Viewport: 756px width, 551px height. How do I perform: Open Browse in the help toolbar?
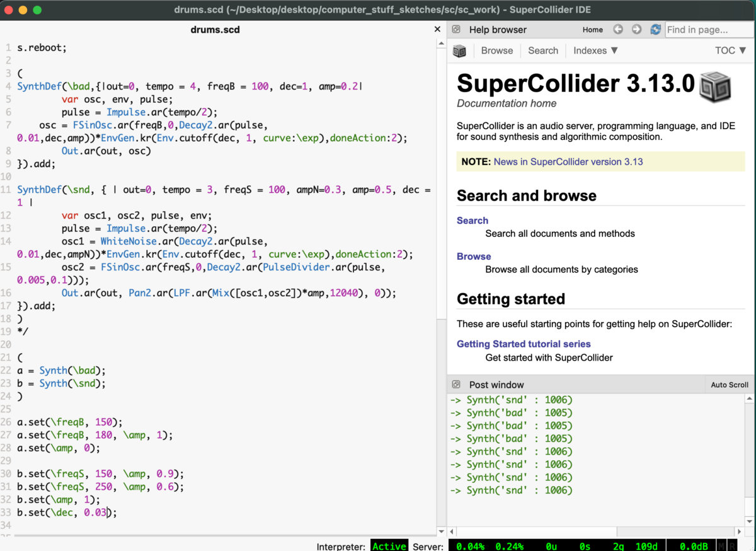(497, 50)
